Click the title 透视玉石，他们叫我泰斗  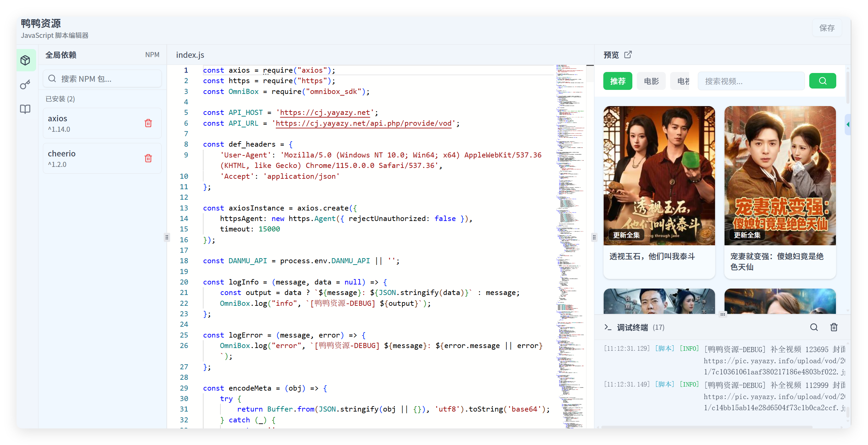coord(652,256)
